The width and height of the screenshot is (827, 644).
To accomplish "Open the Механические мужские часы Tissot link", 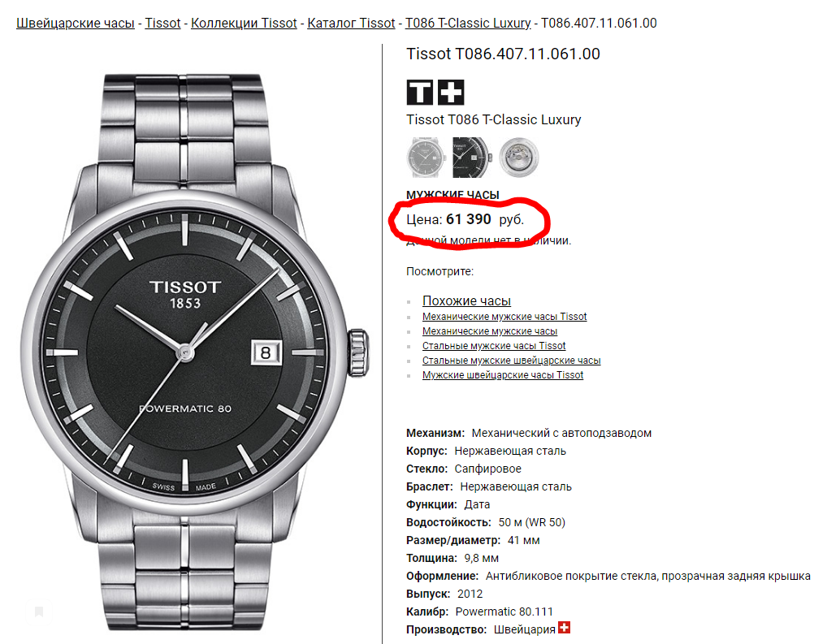I will 504,317.
